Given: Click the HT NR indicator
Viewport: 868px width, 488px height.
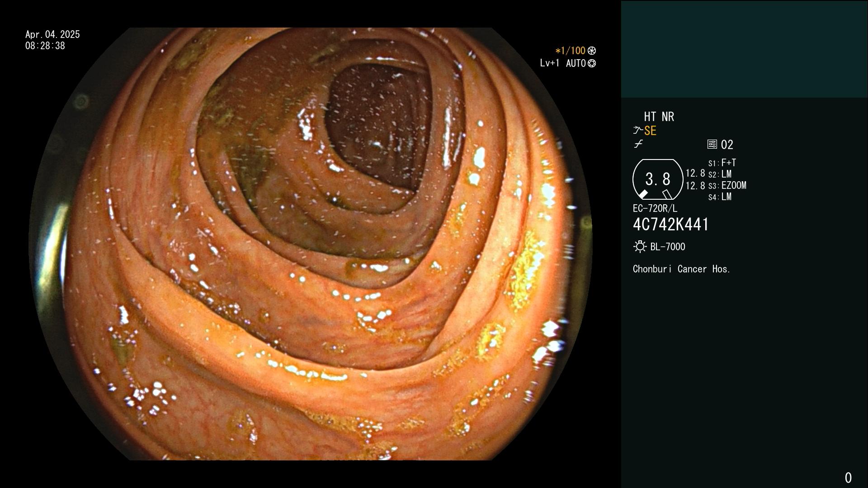Looking at the screenshot, I should click(x=659, y=117).
